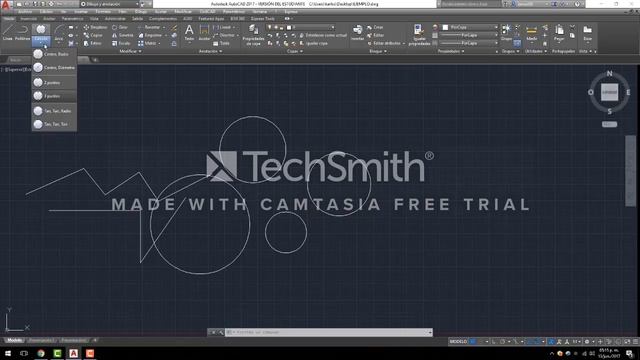The image size is (640, 360).
Task: Click MODELO in the status bar
Action: tap(458, 341)
